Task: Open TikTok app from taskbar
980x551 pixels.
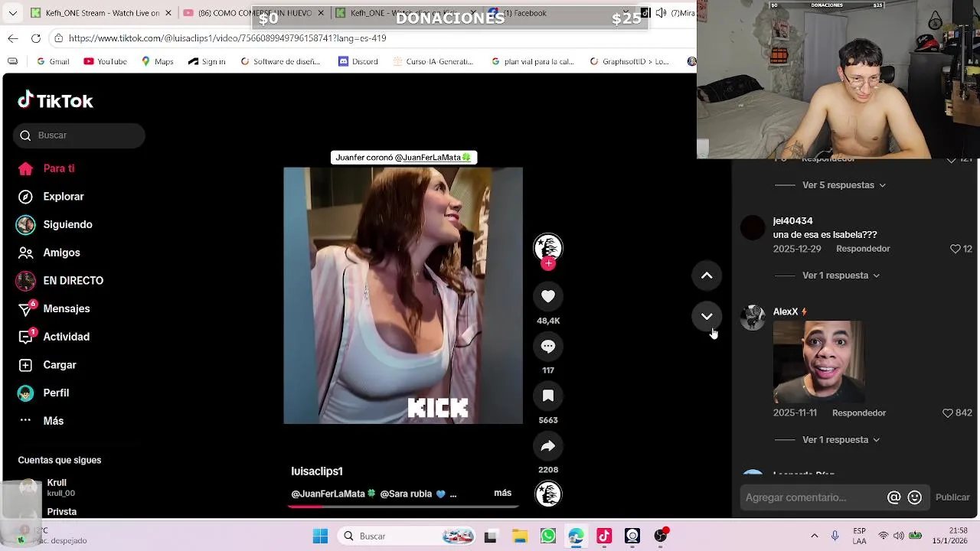Action: click(x=604, y=536)
